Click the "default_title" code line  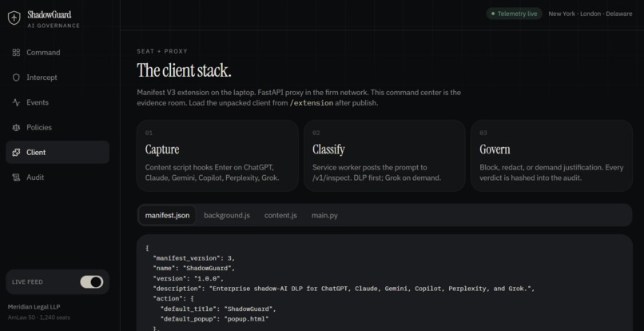[x=218, y=309]
